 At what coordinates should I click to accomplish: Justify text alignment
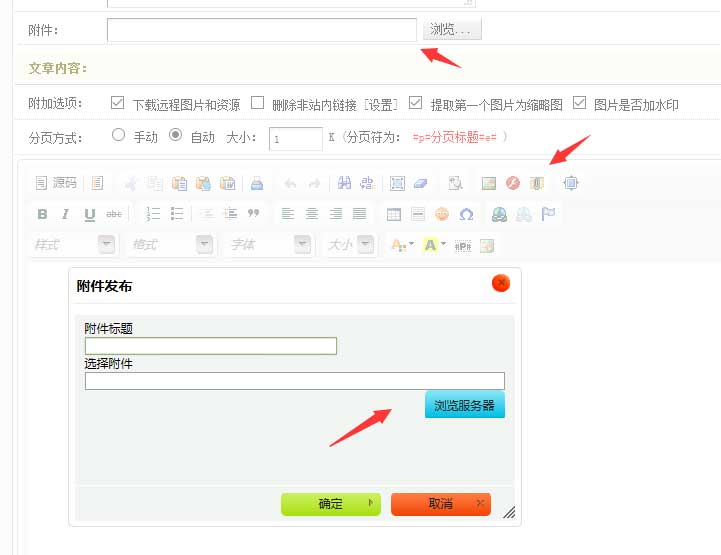click(x=360, y=213)
